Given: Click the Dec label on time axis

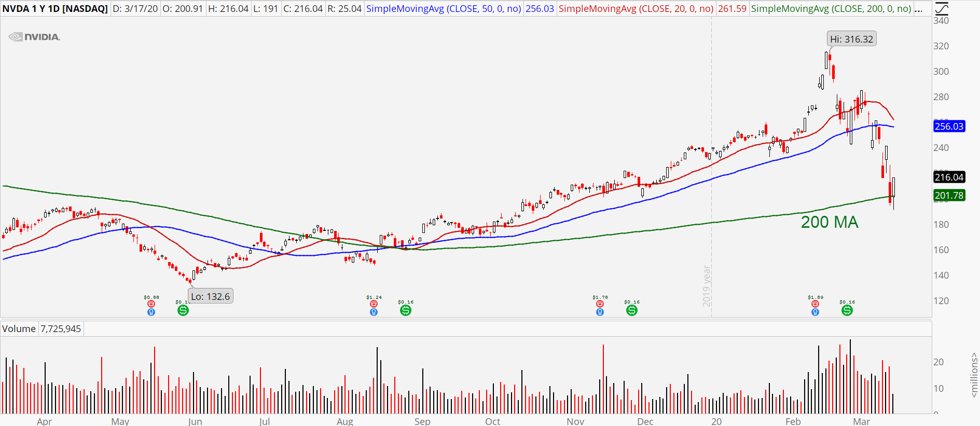Looking at the screenshot, I should tap(645, 421).
